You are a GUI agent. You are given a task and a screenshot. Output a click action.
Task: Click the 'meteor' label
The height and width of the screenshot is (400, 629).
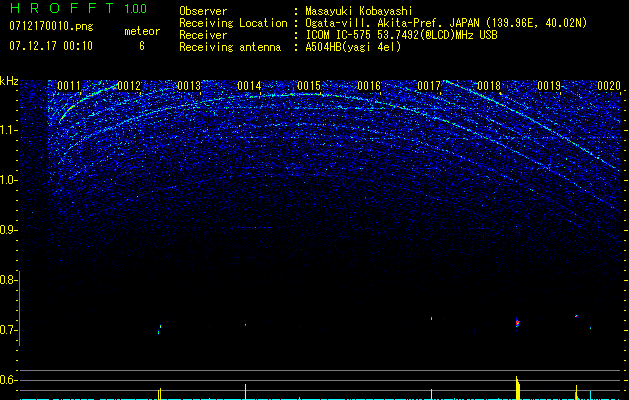[x=142, y=31]
